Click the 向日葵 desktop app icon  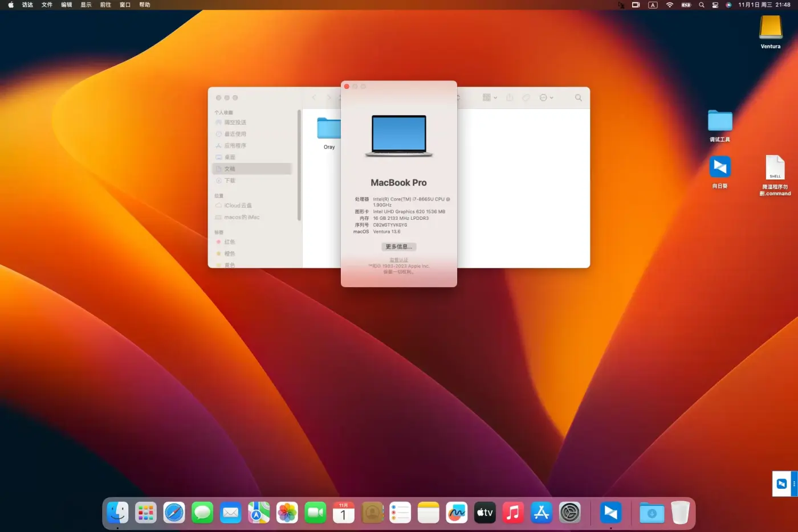tap(720, 167)
